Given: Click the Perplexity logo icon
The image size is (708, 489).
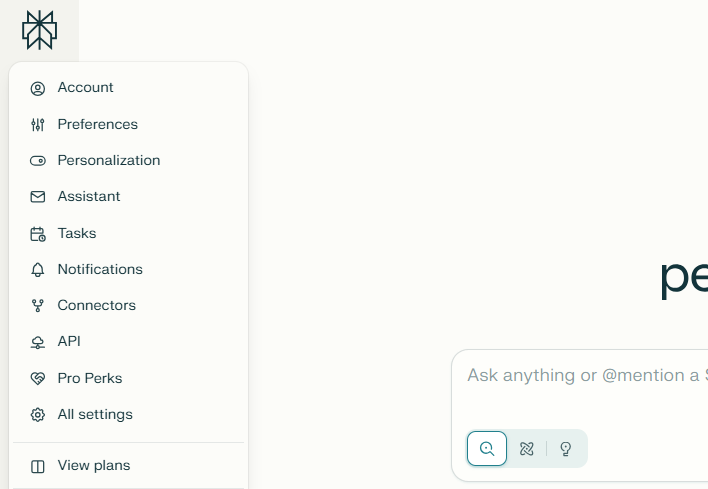Looking at the screenshot, I should tap(39, 30).
